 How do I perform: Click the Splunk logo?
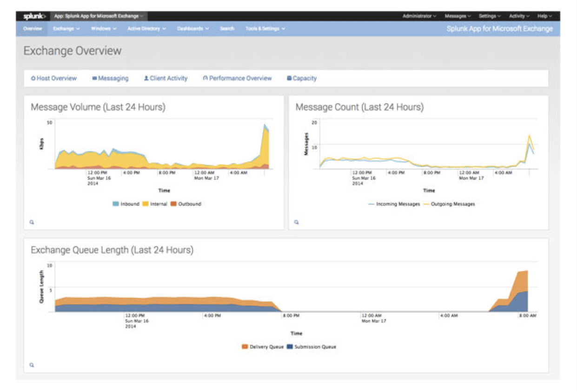34,16
